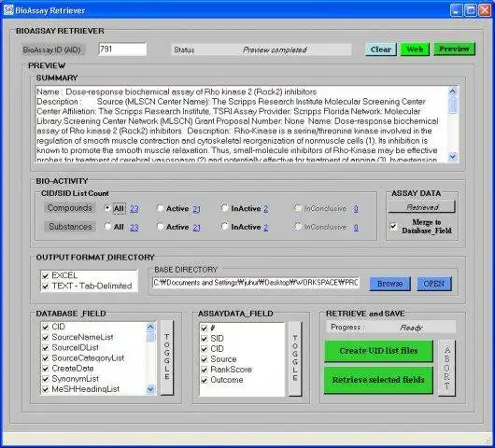Click the Substances row label
495x448 pixels.
click(x=70, y=227)
